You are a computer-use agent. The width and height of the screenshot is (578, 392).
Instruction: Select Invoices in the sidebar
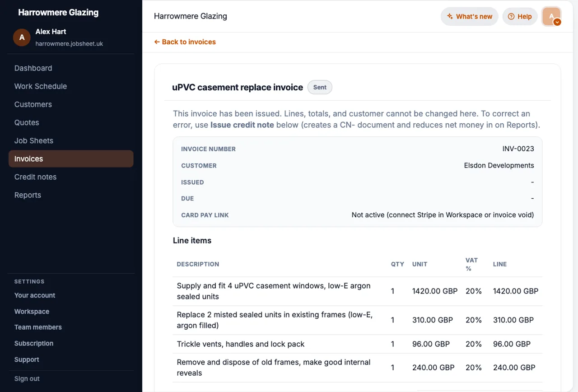pos(71,159)
